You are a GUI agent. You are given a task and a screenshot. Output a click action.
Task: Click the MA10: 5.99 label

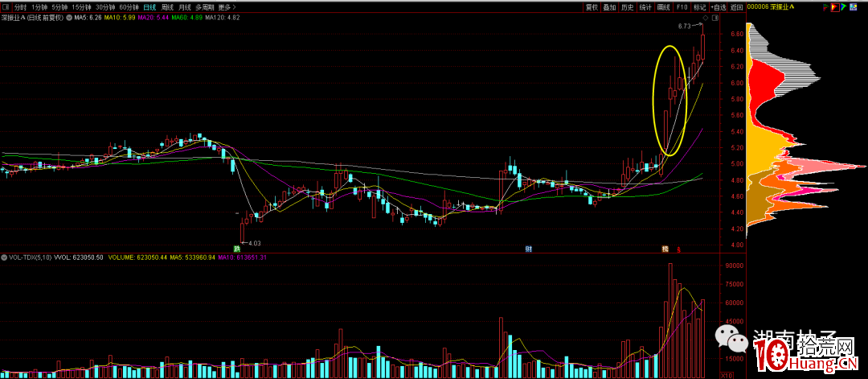click(120, 18)
